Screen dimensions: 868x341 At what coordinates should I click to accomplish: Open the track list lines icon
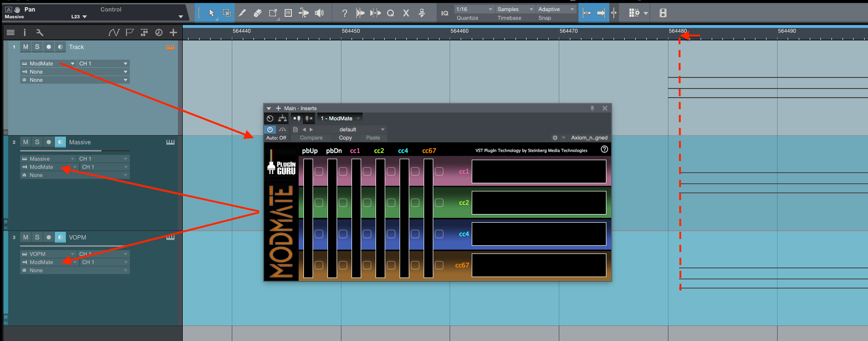tap(10, 32)
